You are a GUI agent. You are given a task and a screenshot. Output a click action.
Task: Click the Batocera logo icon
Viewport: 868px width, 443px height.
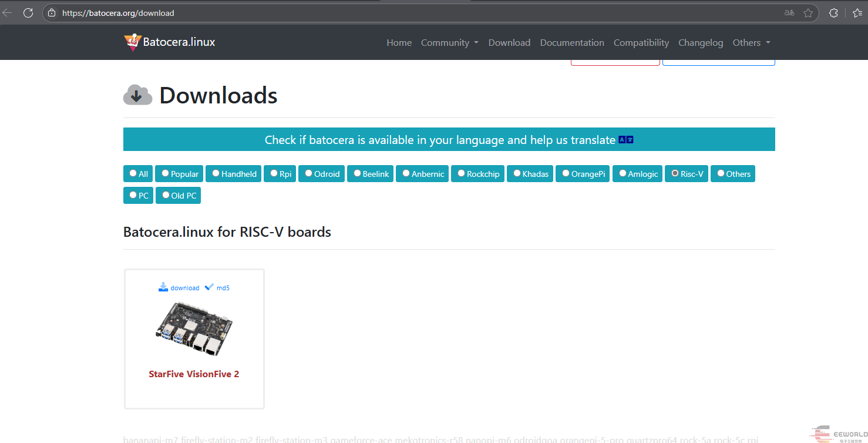pos(132,42)
